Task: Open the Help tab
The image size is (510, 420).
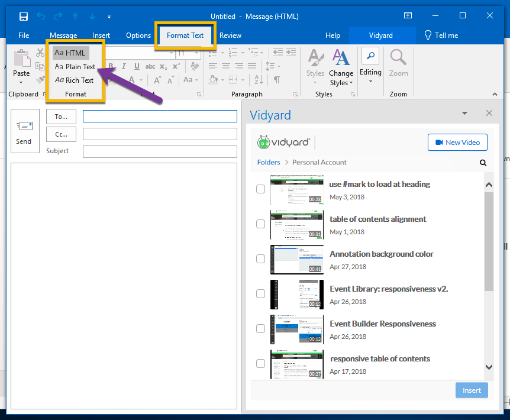Action: (x=333, y=35)
